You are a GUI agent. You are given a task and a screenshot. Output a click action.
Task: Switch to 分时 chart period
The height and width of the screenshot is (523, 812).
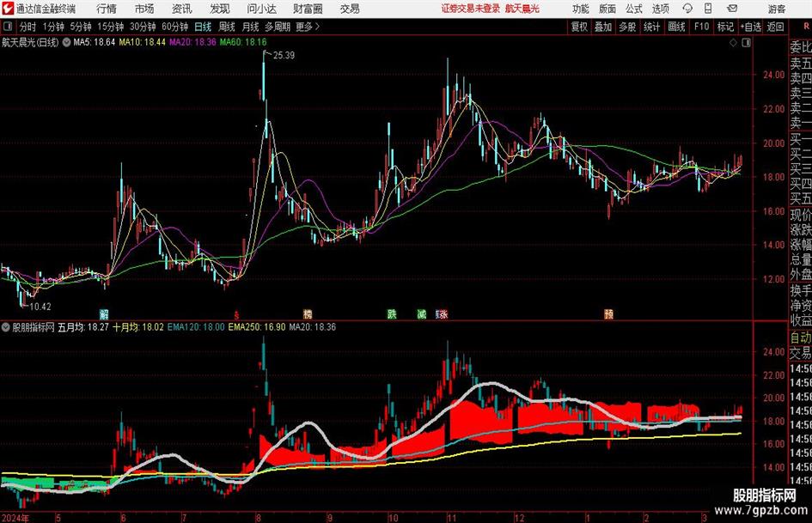(x=28, y=27)
